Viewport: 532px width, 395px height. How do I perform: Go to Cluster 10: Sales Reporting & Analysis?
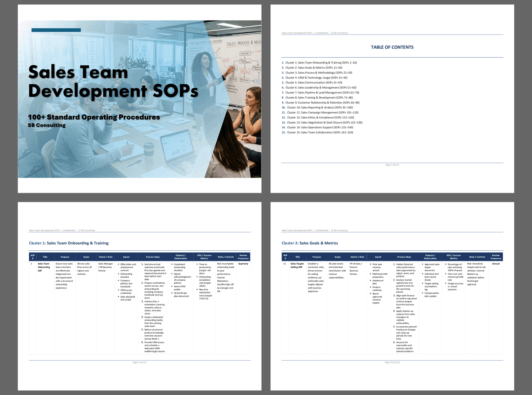tap(320, 107)
